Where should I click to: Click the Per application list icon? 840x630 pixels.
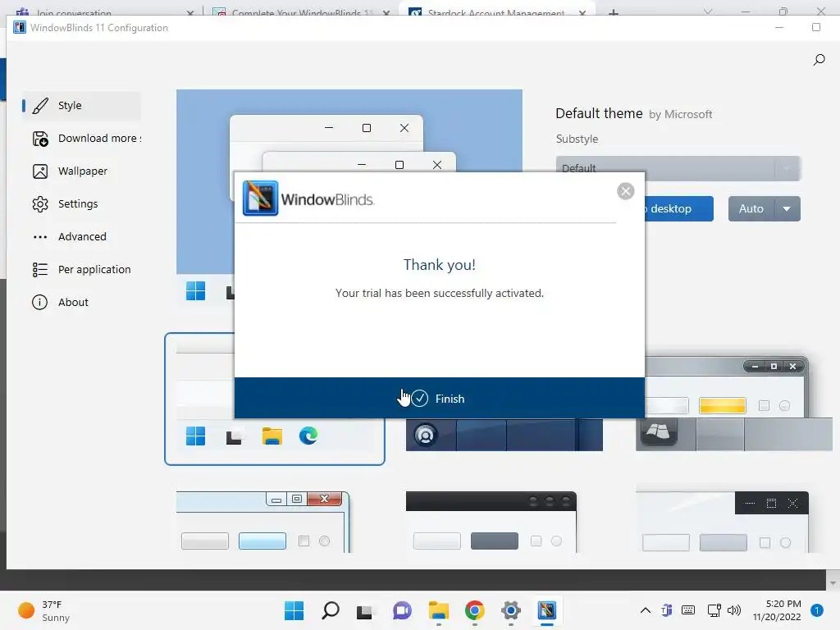pos(40,269)
